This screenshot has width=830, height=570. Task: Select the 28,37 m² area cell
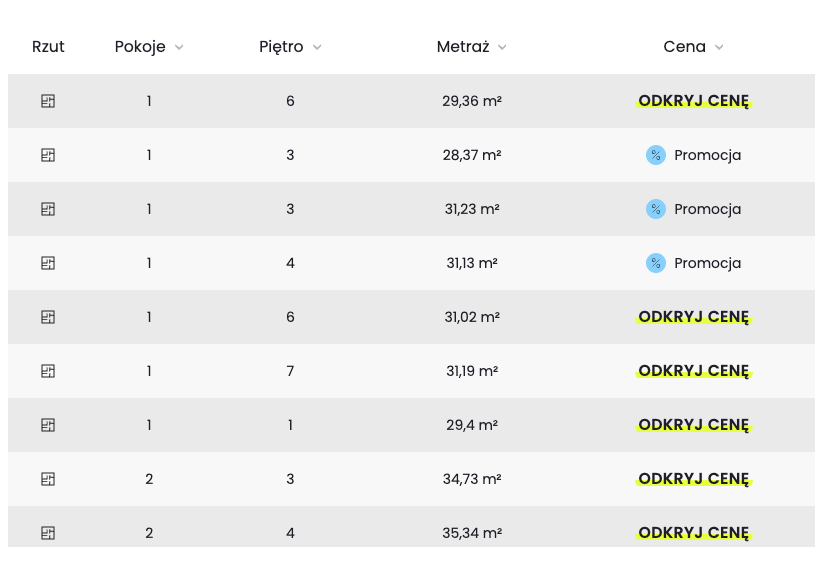tap(472, 155)
